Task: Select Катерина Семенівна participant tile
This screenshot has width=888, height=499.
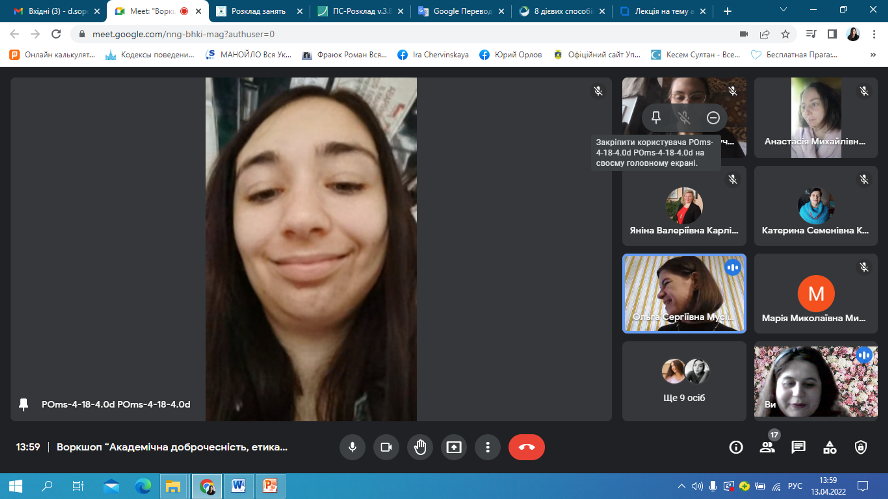Action: click(x=816, y=206)
